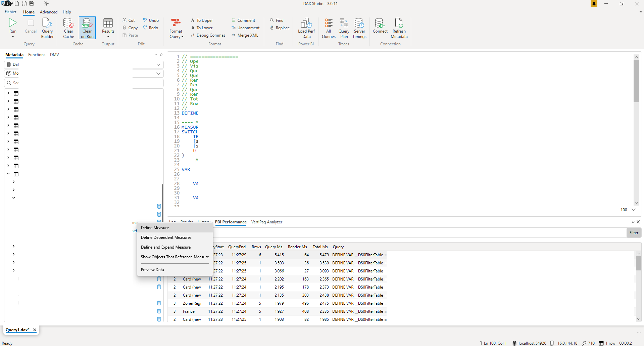Viewport: 644px width, 346px height.
Task: Sort by the Rows column header
Action: click(256, 247)
